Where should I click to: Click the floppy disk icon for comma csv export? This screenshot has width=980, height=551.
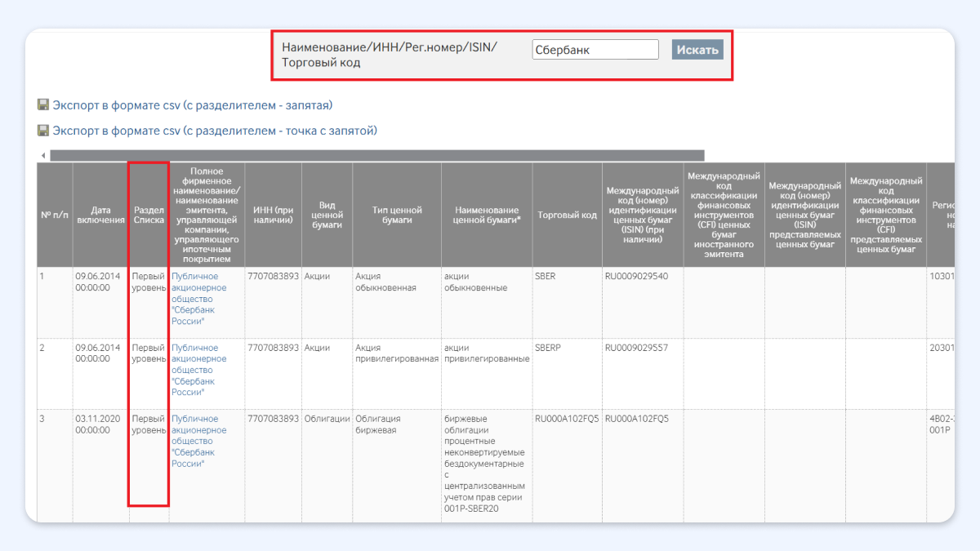(43, 104)
